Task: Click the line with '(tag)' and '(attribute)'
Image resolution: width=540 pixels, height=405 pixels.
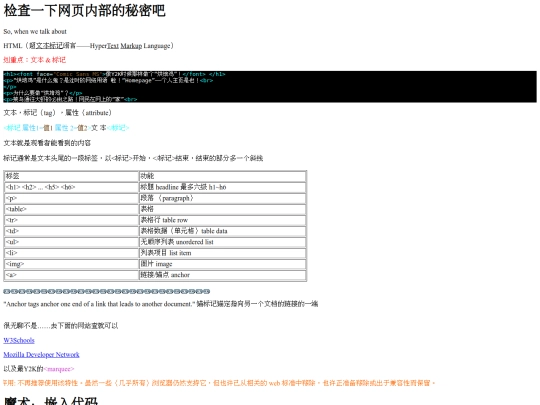Action: tap(58, 113)
